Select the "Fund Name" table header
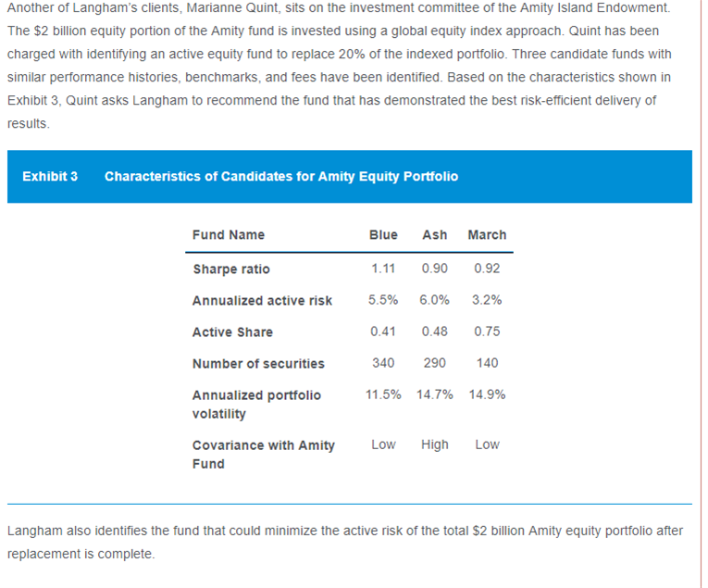The width and height of the screenshot is (708, 588). 229,235
